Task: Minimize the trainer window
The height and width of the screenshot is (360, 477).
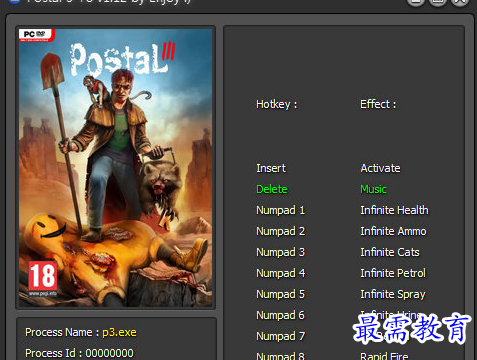Action: 416,2
